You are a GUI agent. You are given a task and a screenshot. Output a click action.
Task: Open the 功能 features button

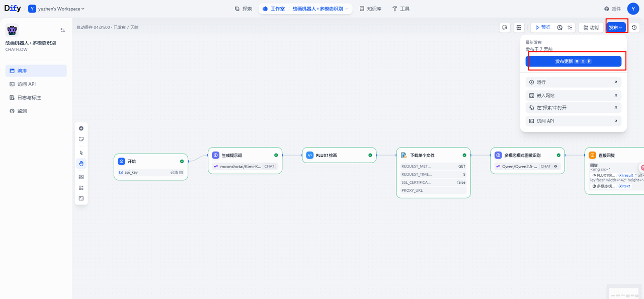591,28
